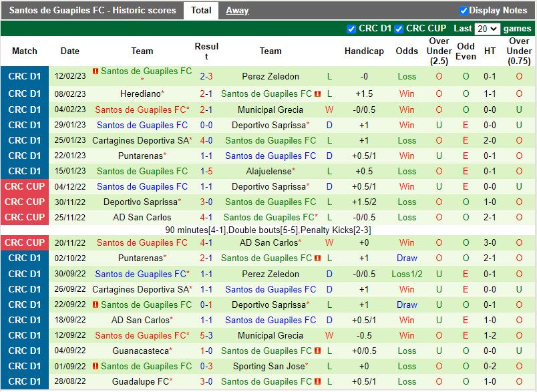
Task: Click Alajuelense team name on 15/01/23
Action: (x=271, y=171)
